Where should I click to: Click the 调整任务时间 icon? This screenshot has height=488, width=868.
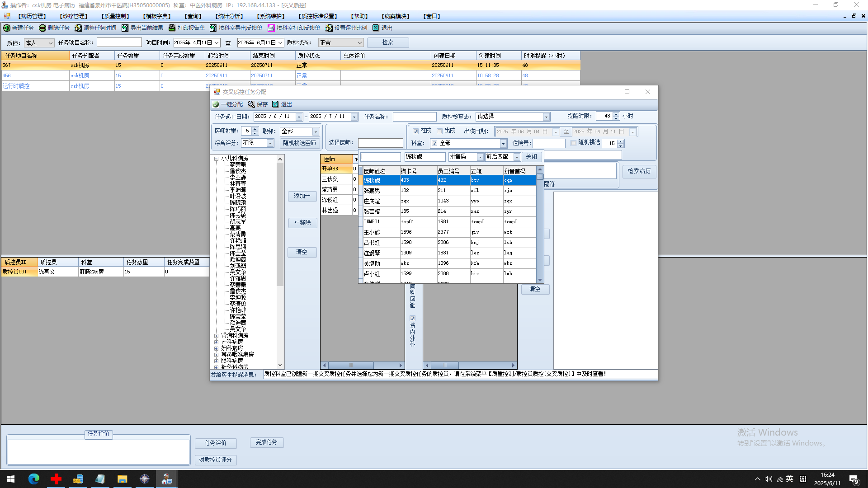click(x=78, y=28)
